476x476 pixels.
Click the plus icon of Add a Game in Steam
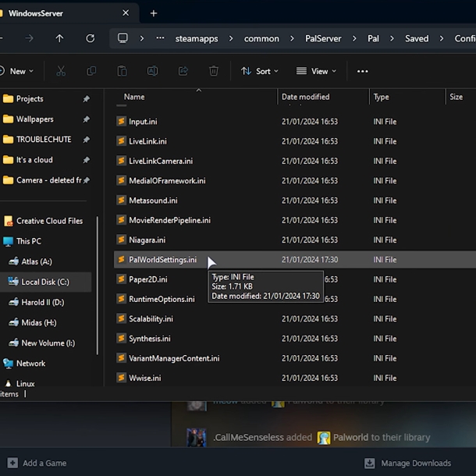[x=12, y=463]
